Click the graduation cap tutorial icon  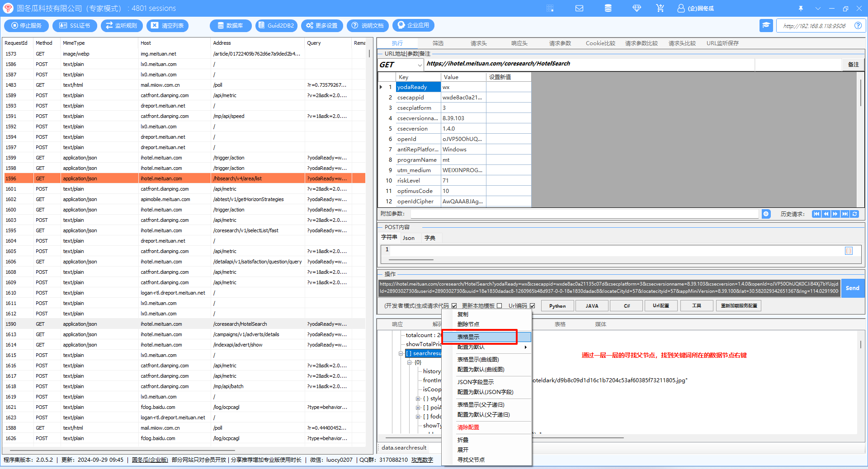(x=766, y=25)
